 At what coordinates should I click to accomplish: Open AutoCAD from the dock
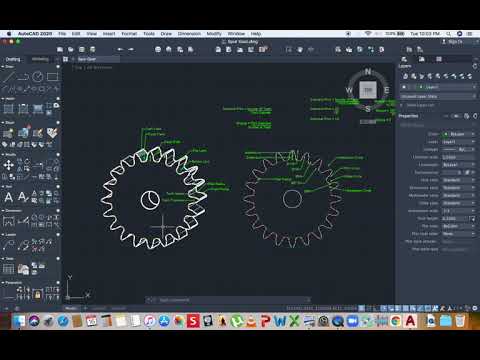tap(410, 321)
